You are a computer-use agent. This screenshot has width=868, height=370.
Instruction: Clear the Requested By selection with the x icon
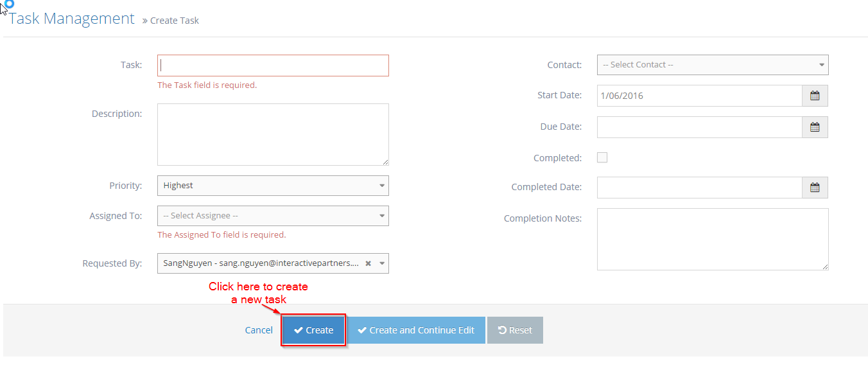(x=367, y=263)
